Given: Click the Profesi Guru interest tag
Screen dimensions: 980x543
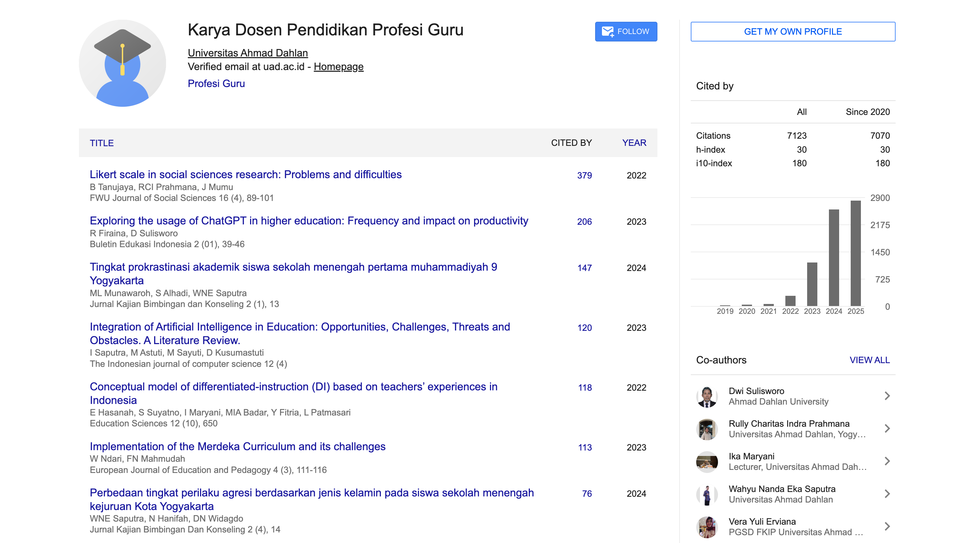Looking at the screenshot, I should tap(216, 84).
